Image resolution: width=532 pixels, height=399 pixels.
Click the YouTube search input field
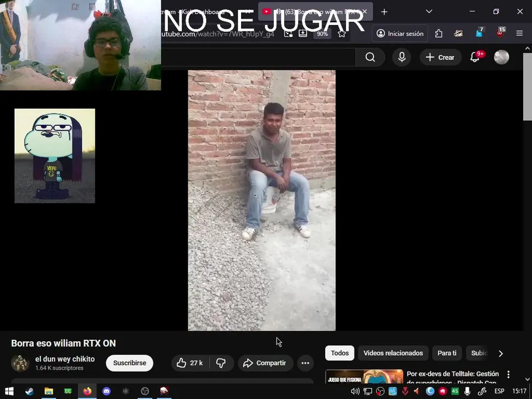pyautogui.click(x=258, y=57)
